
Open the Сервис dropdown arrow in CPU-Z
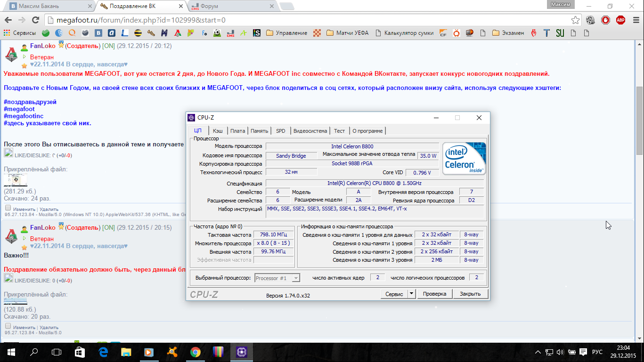(x=411, y=294)
